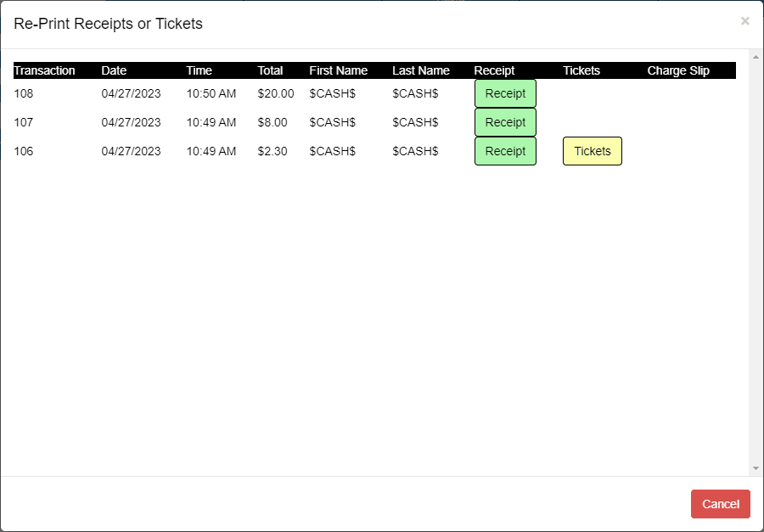Cancel the re-print dialog
764x532 pixels.
point(720,504)
